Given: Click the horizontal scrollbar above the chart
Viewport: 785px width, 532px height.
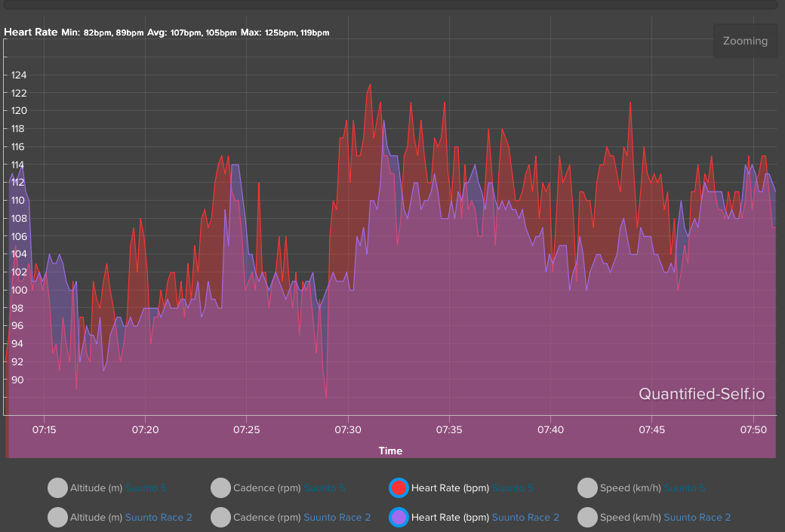Looking at the screenshot, I should pos(391,5).
